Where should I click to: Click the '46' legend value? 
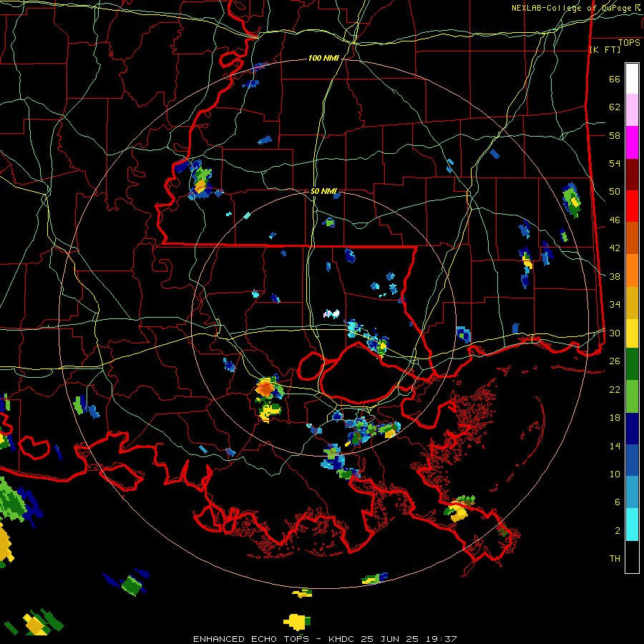(615, 220)
